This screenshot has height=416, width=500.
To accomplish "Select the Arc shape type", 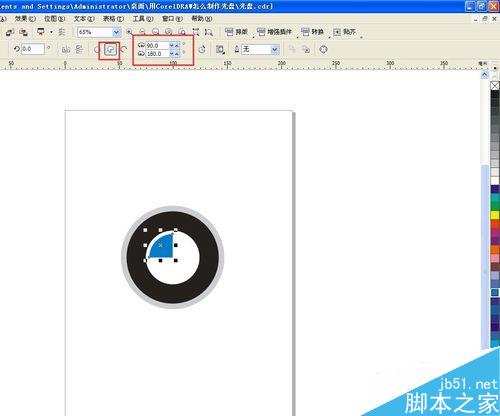I will pyautogui.click(x=124, y=49).
